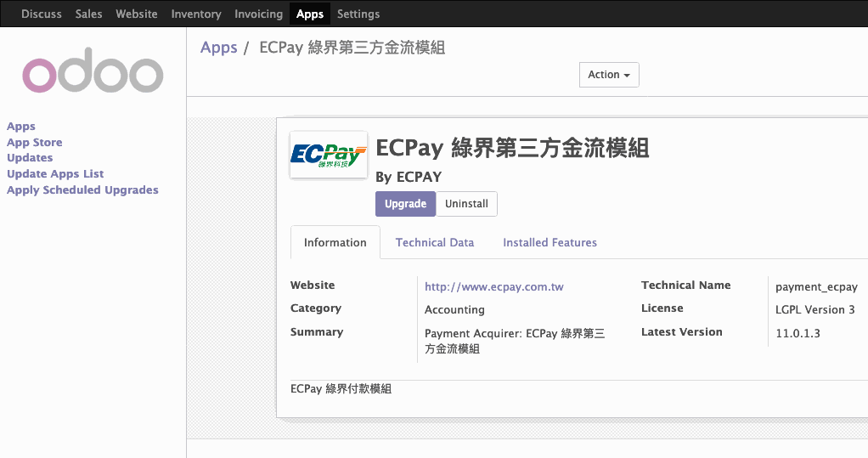Open the Invoicing menu

click(x=258, y=14)
